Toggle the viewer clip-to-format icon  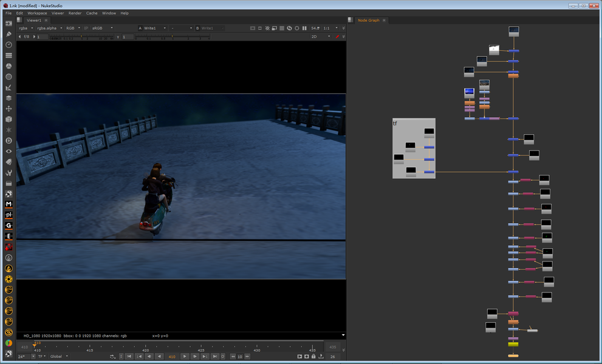tap(253, 28)
